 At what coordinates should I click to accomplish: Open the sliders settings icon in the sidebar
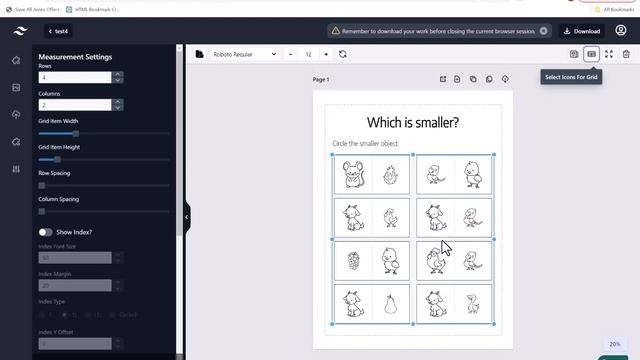16,169
